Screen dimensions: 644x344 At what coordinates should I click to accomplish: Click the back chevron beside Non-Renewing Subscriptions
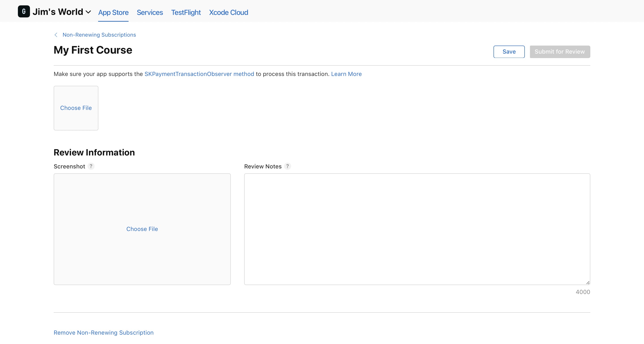pyautogui.click(x=56, y=35)
